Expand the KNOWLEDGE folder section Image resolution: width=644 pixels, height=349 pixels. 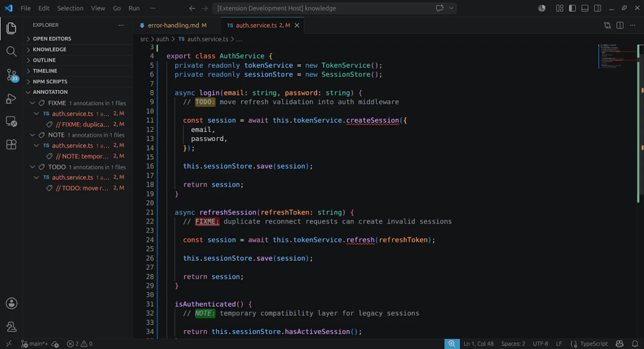(x=78, y=49)
